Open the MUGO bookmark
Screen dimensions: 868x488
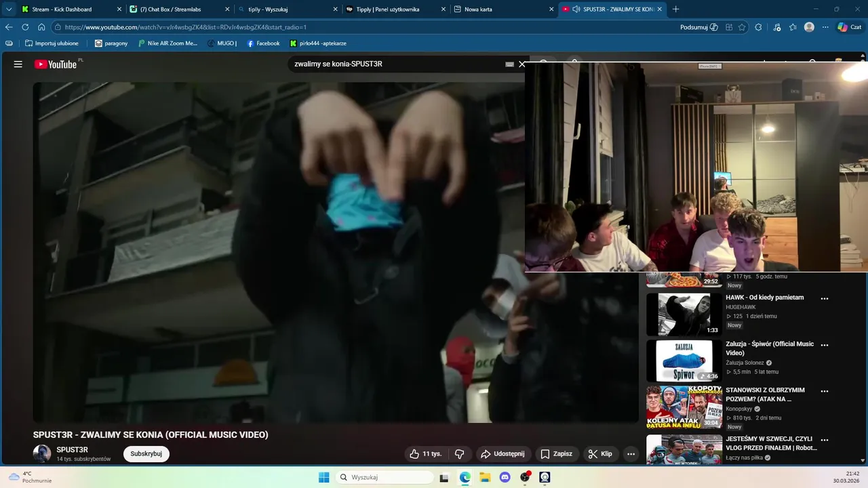point(222,43)
